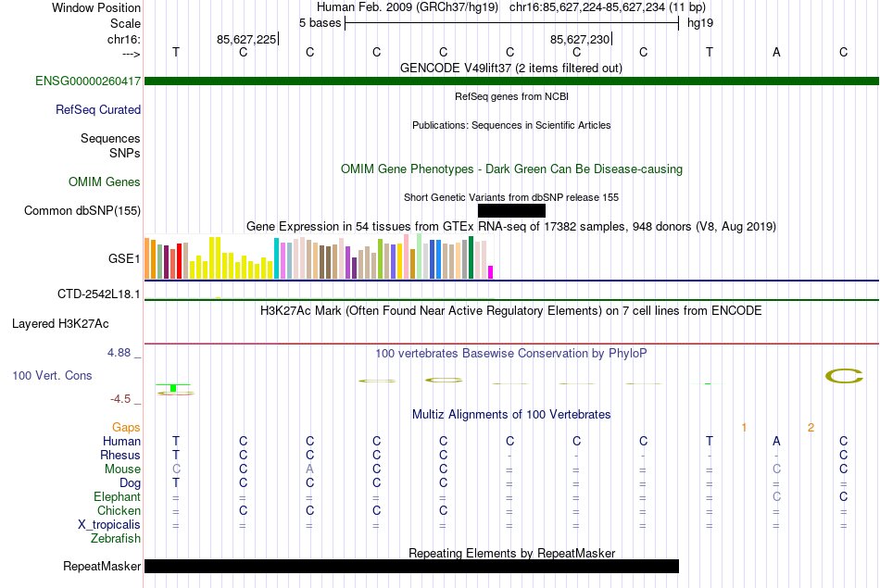Click the orange gap number 1
Image resolution: width=880 pixels, height=588 pixels.
tap(744, 428)
